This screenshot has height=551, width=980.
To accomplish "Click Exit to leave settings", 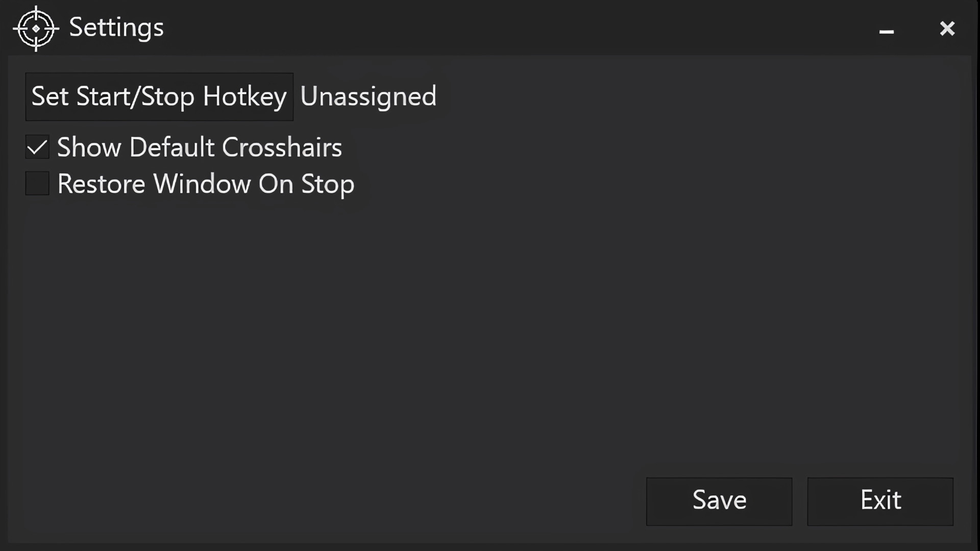I will (880, 500).
